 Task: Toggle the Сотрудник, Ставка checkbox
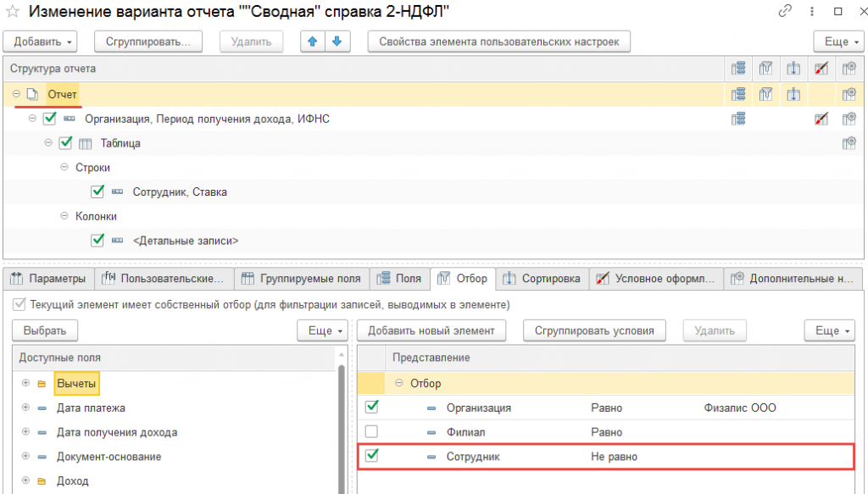tap(97, 191)
